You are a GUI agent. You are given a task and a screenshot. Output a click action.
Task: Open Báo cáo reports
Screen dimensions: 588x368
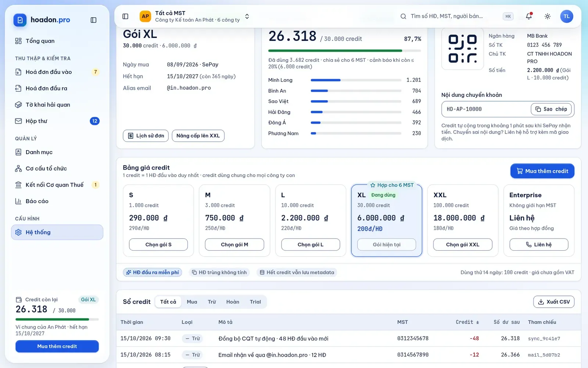[x=57, y=201]
